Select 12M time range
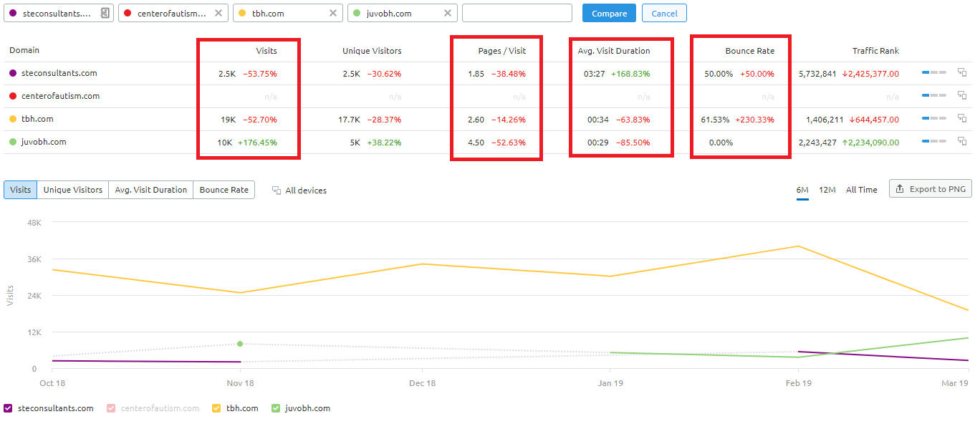This screenshot has height=424, width=980. click(827, 190)
